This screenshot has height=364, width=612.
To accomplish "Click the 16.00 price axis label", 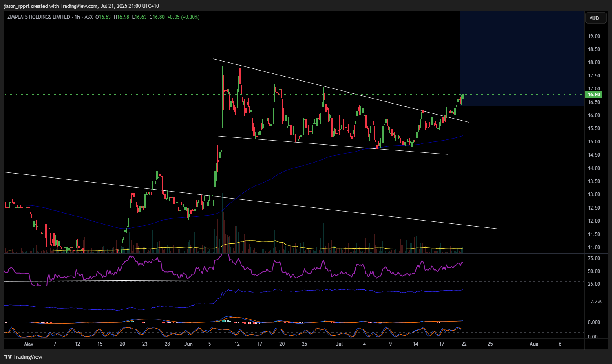I will tap(594, 115).
